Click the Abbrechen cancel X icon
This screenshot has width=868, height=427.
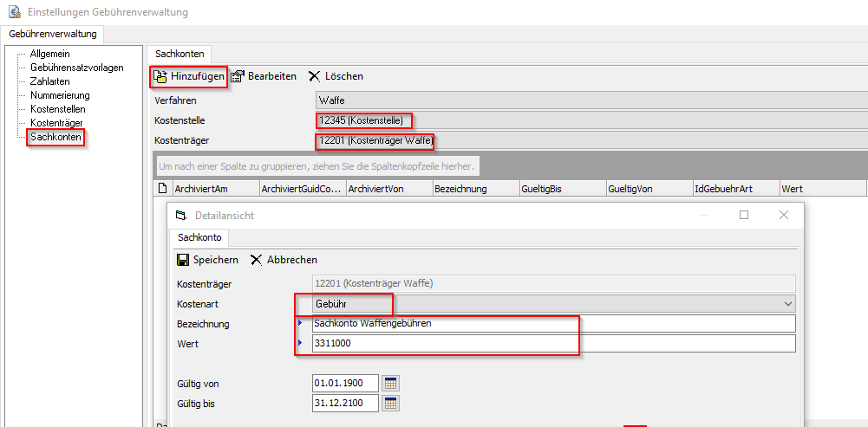[x=257, y=260]
